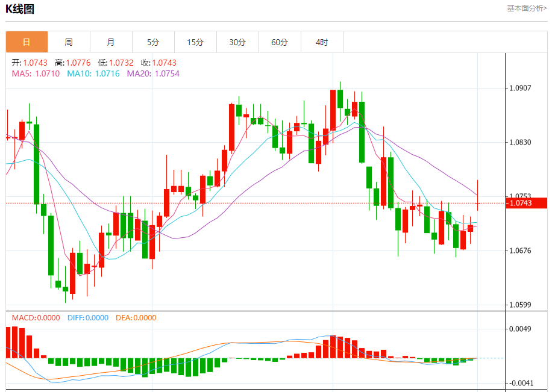Open the 基本面分析 link
552x392 pixels.
(x=527, y=8)
